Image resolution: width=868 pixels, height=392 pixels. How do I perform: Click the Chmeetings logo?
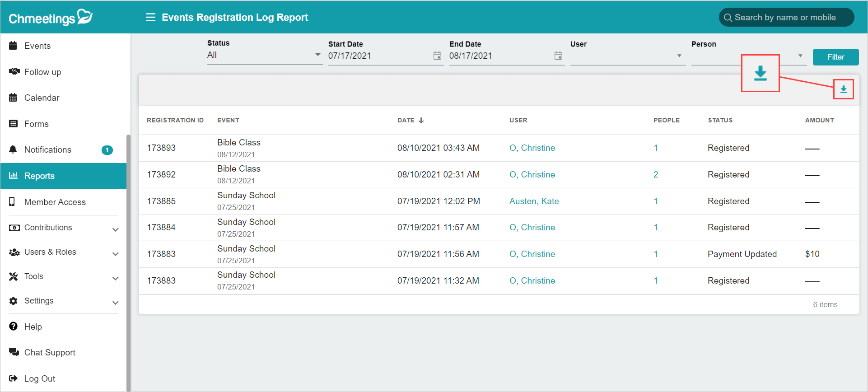pyautogui.click(x=51, y=17)
